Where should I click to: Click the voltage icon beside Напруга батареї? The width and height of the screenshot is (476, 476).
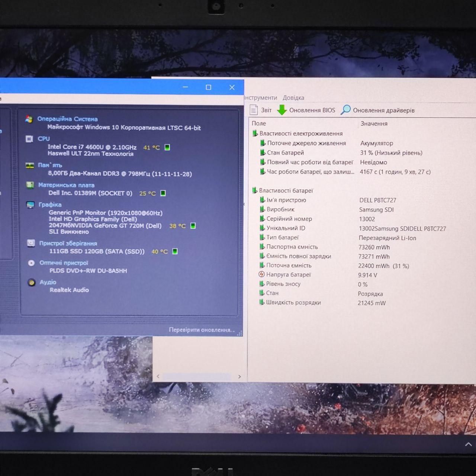point(261,274)
